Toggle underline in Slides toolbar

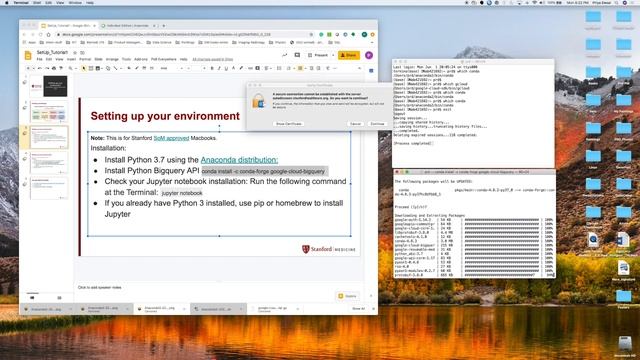pos(226,68)
